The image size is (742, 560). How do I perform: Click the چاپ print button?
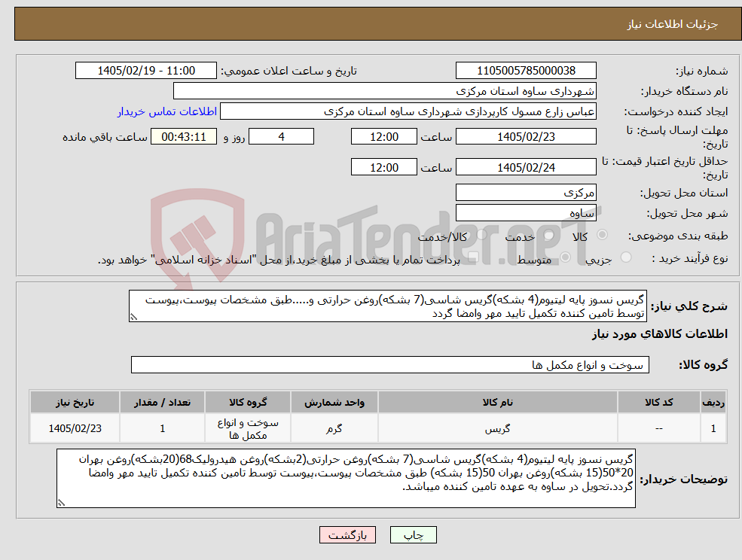(x=413, y=535)
